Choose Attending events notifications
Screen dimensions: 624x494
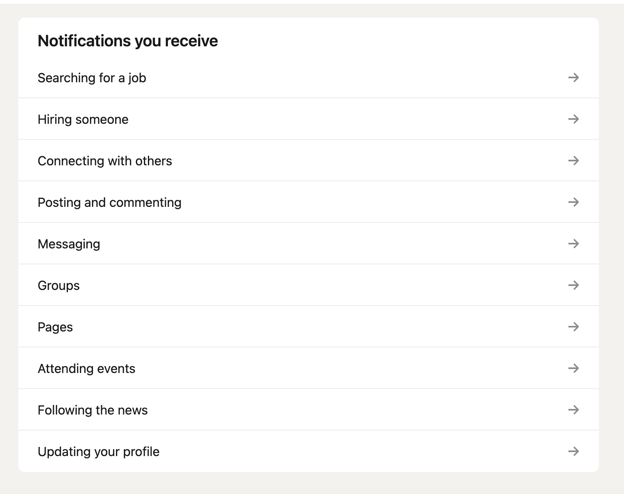pyautogui.click(x=86, y=368)
